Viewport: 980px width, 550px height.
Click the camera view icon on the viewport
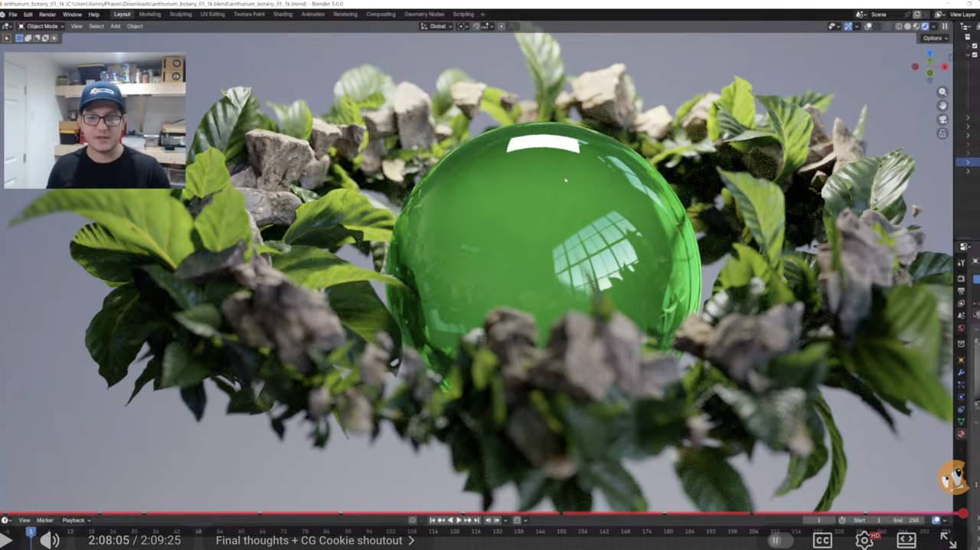coord(942,119)
